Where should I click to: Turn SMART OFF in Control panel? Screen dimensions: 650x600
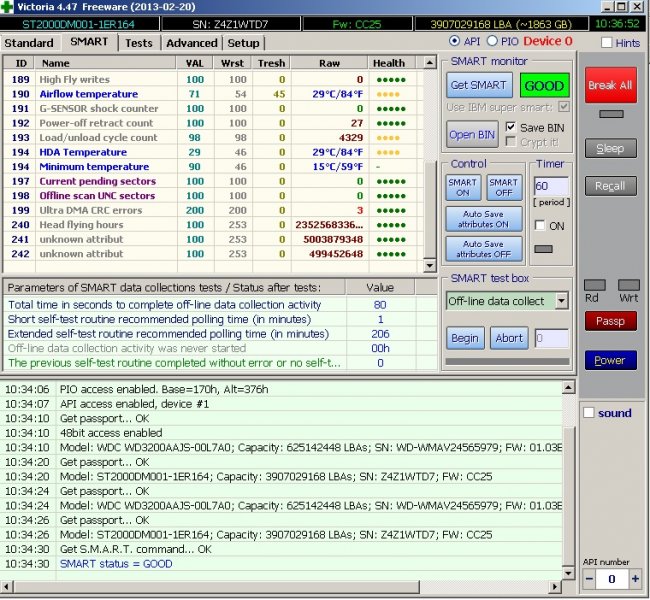tap(504, 188)
